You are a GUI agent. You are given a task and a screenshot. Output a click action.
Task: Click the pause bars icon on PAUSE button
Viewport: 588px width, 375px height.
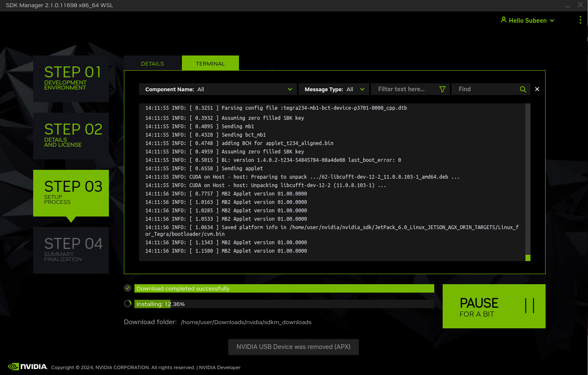click(530, 306)
